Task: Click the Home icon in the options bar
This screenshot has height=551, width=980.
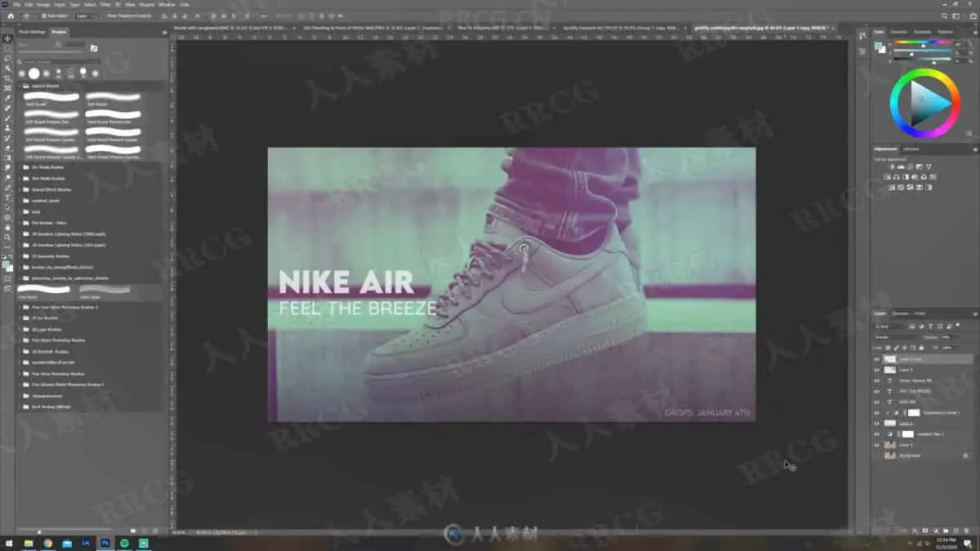Action: (x=11, y=16)
